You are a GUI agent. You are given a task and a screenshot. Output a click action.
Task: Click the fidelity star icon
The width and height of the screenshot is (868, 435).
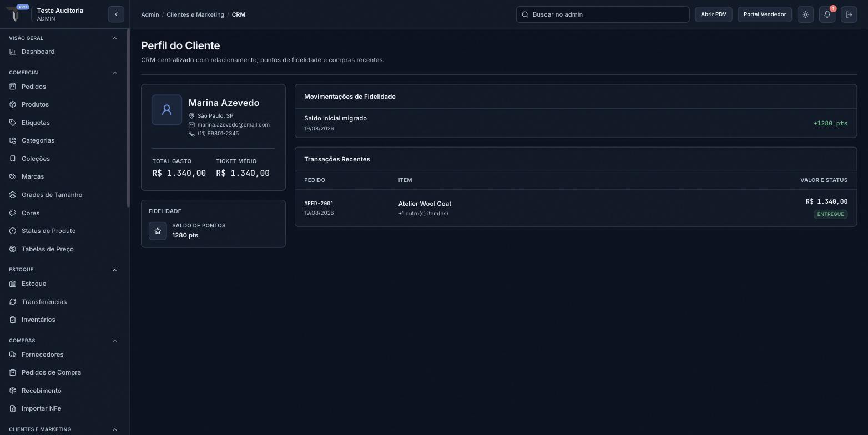click(x=158, y=231)
